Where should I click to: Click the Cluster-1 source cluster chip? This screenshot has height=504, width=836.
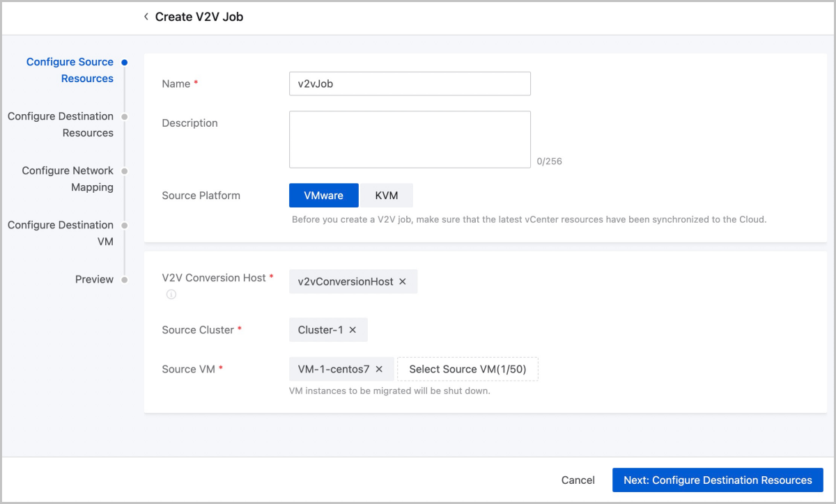(320, 330)
